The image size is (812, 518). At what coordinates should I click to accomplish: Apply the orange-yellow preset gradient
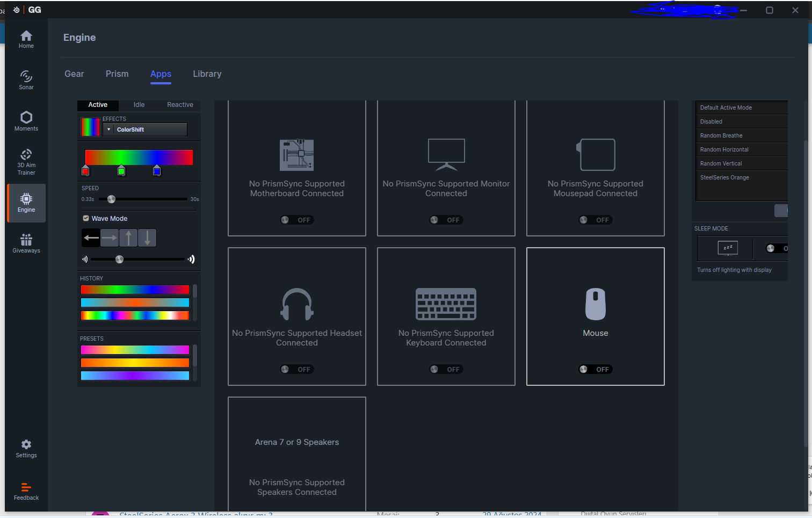point(135,363)
